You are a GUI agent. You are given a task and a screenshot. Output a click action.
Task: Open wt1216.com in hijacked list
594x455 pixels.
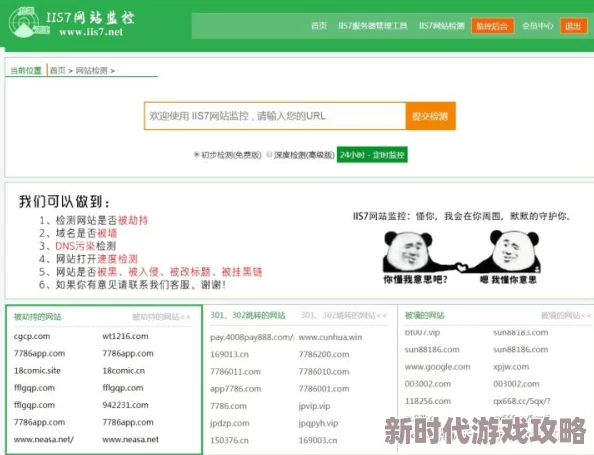(x=125, y=336)
